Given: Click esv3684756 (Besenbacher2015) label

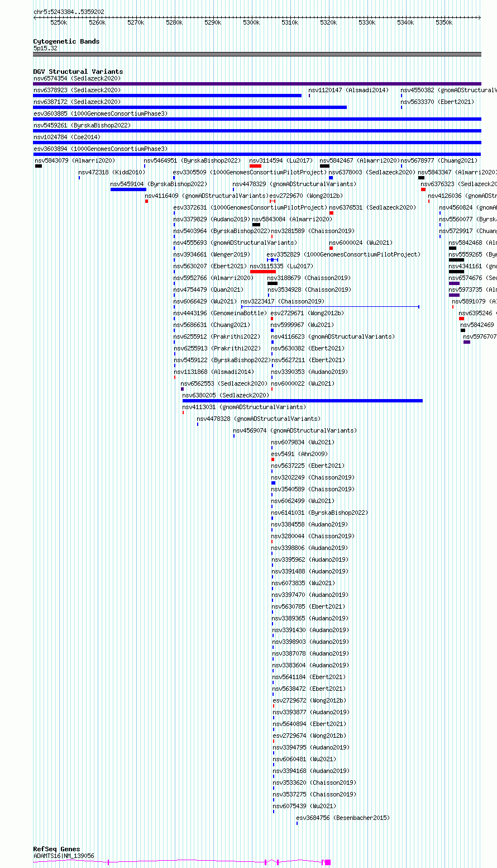Looking at the screenshot, I should (343, 818).
